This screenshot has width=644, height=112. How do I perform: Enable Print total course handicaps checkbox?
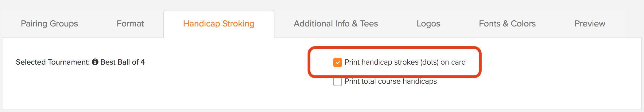tap(338, 82)
